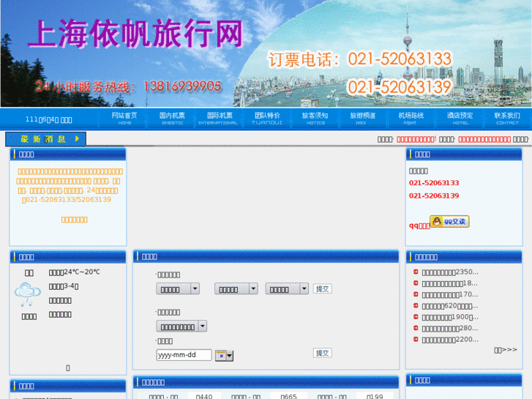Open the 旅游频道 travel channel menu
This screenshot has width=532, height=399.
(x=363, y=119)
